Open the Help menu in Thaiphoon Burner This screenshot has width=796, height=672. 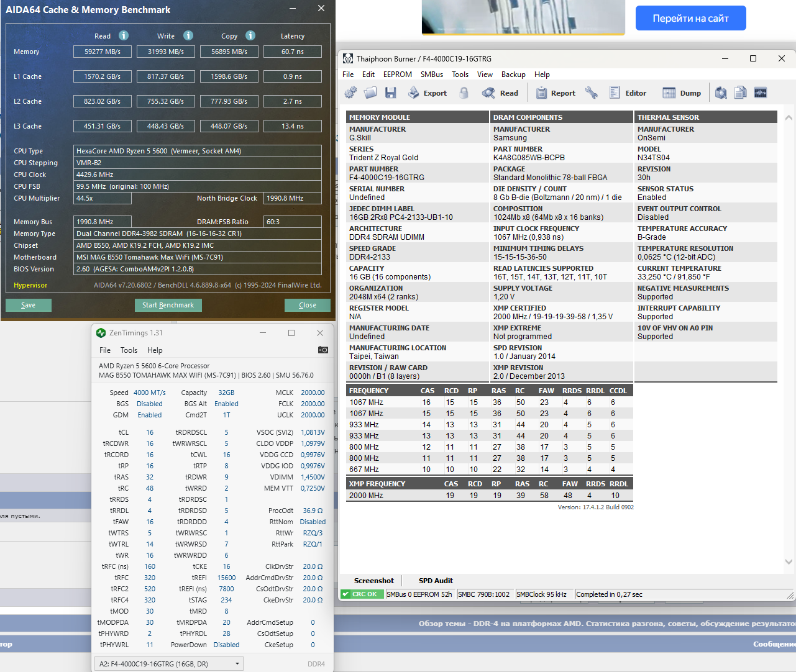click(542, 75)
